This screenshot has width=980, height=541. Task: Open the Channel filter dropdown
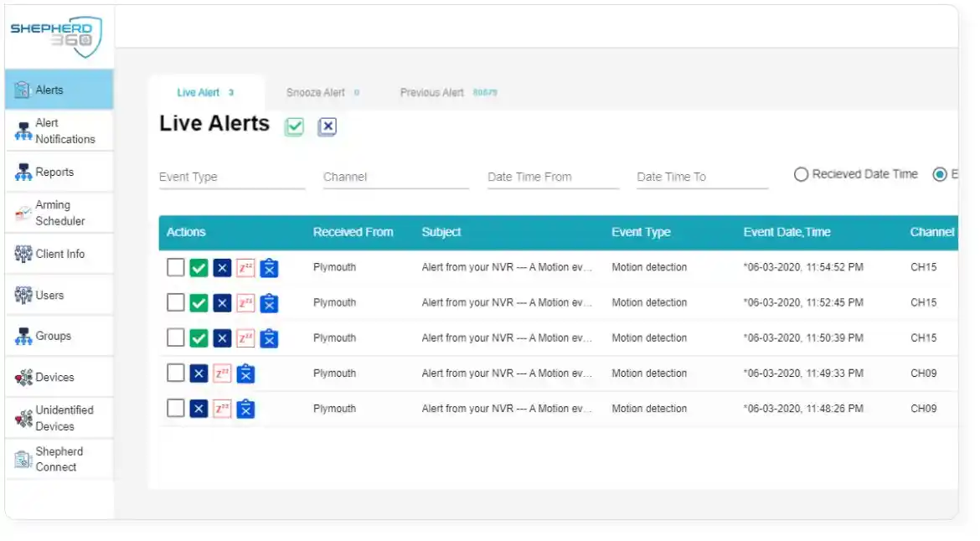[395, 178]
